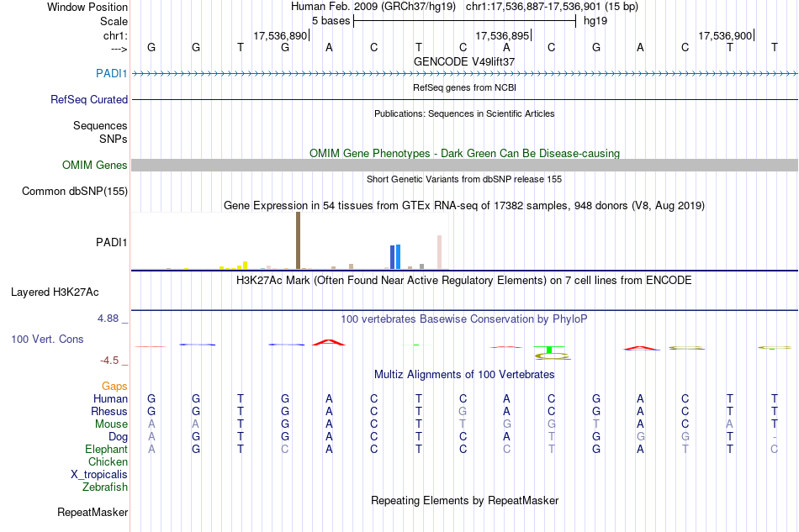
Task: Click the orange Gaps label
Action: [x=114, y=387]
